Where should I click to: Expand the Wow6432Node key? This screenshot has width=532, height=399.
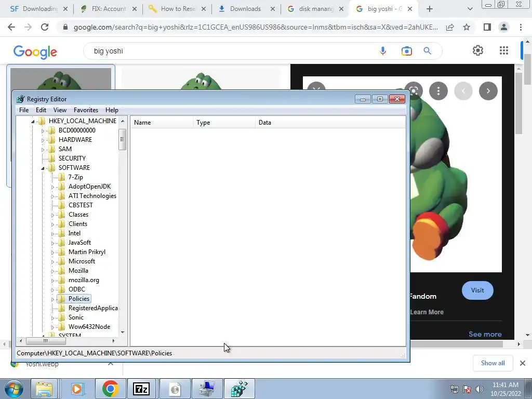pyautogui.click(x=52, y=327)
